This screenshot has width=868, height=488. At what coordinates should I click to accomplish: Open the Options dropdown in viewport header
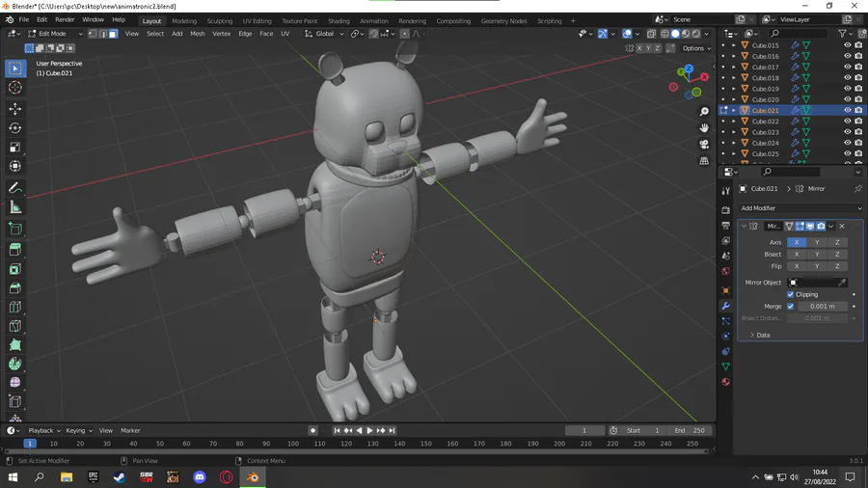pos(696,48)
